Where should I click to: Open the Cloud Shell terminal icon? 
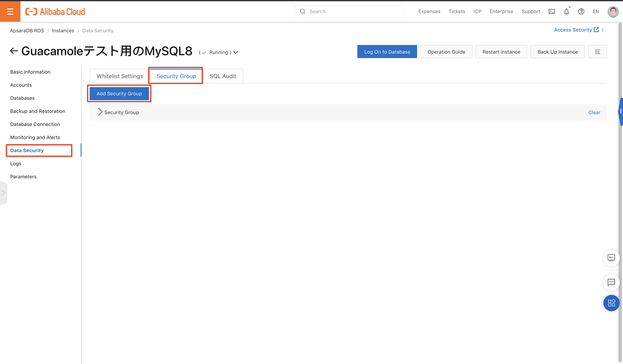[x=552, y=11]
